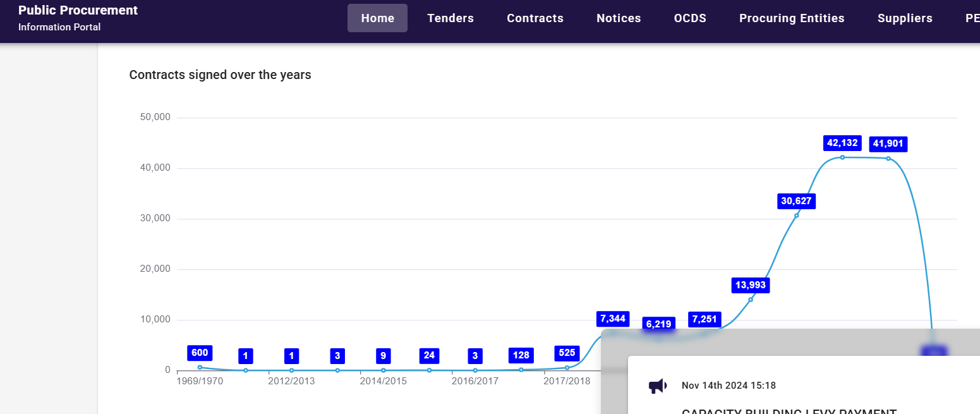Navigate to the Notices section
The height and width of the screenshot is (414, 980).
(619, 18)
